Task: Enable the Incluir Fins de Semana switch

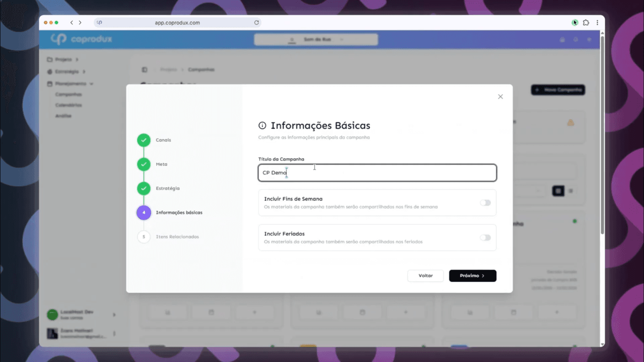Action: tap(485, 203)
